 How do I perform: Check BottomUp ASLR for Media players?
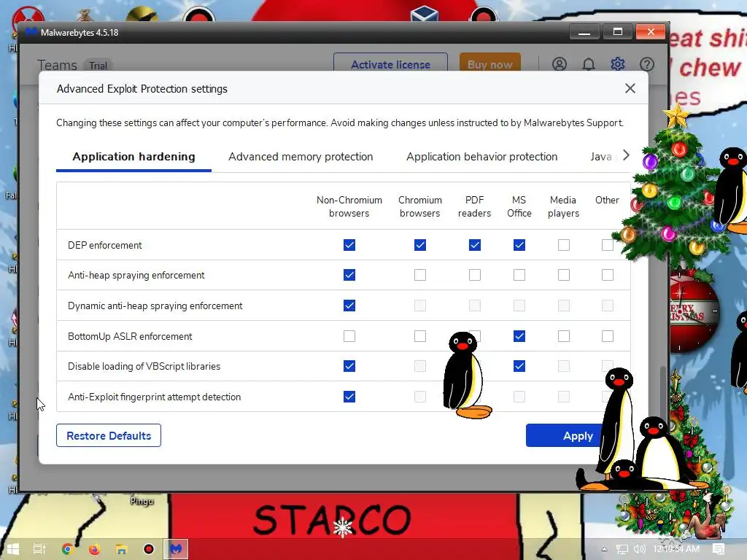point(564,336)
